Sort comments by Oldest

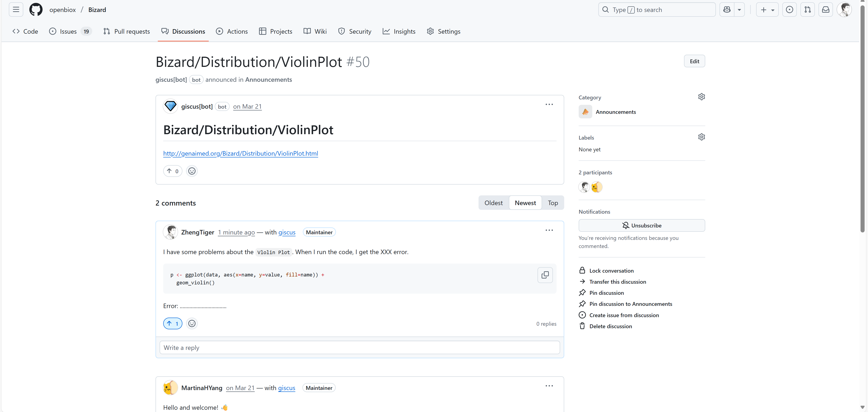493,203
